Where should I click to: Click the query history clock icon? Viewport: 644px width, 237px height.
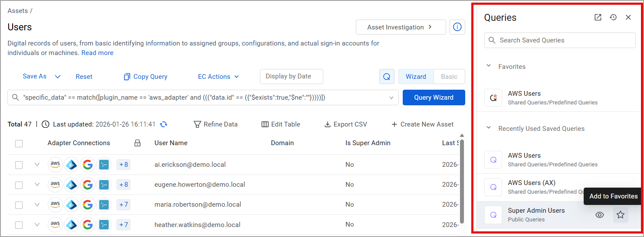click(x=613, y=17)
